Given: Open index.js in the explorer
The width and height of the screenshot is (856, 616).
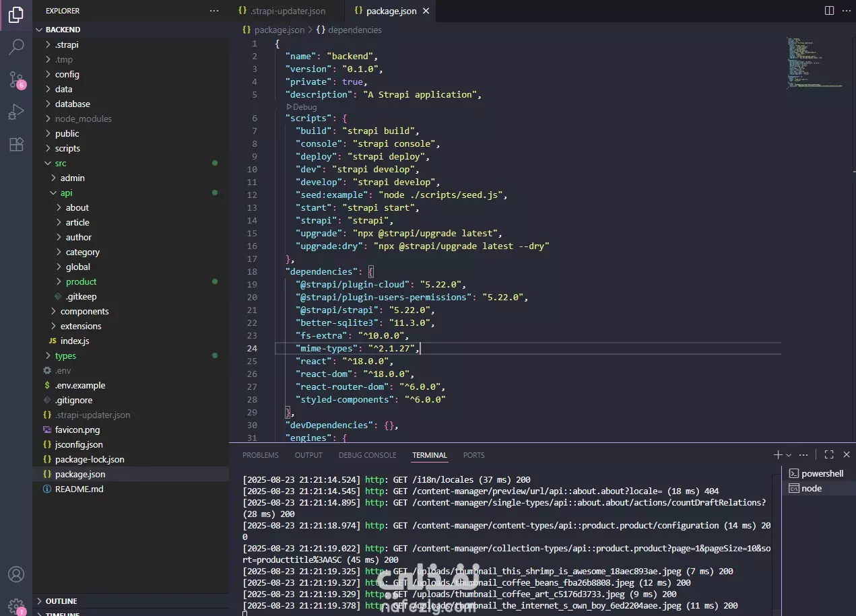Looking at the screenshot, I should (131, 341).
